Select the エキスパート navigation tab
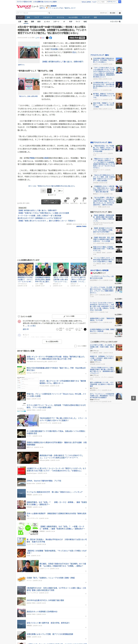Screen dimensions: 138x644 [48, 17]
